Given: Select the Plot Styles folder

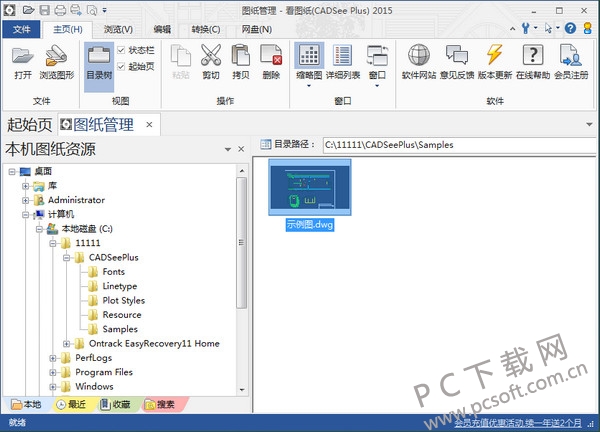Looking at the screenshot, I should [x=123, y=300].
